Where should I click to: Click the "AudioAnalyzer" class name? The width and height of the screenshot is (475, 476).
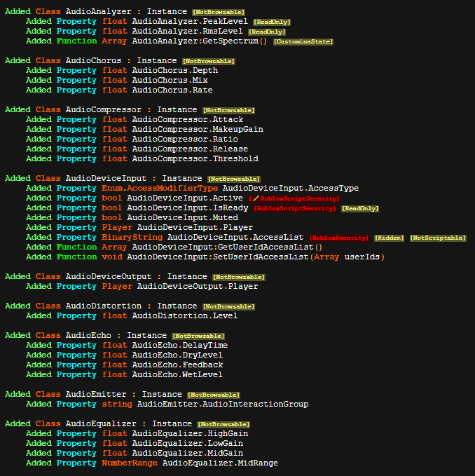[99, 11]
